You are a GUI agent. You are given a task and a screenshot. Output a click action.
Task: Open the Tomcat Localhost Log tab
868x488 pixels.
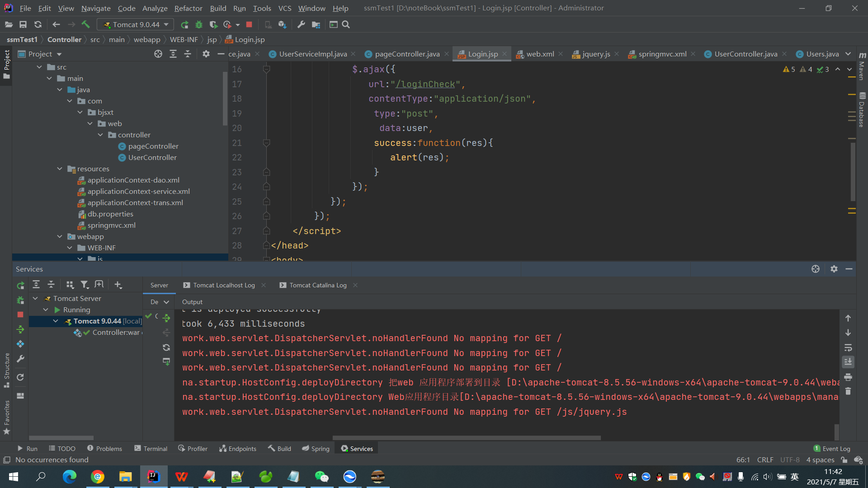click(224, 285)
